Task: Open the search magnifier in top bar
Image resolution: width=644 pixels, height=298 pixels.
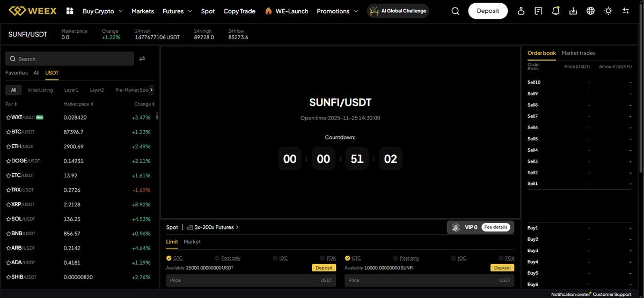Action: click(455, 11)
